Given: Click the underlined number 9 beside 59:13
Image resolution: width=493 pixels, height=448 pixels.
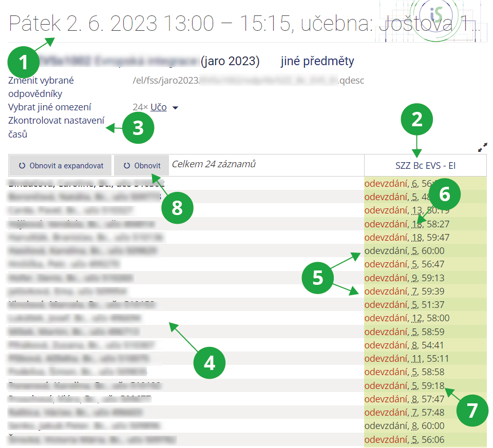Looking at the screenshot, I should (414, 278).
